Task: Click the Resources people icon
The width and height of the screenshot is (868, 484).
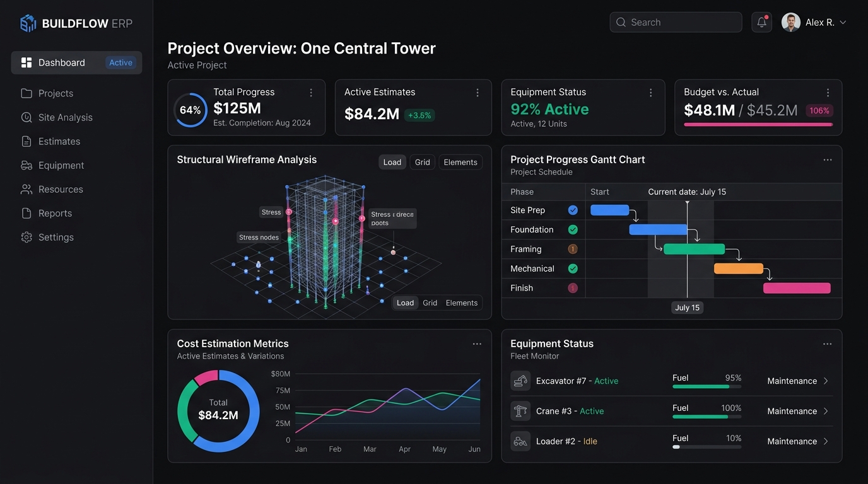Action: [x=26, y=189]
